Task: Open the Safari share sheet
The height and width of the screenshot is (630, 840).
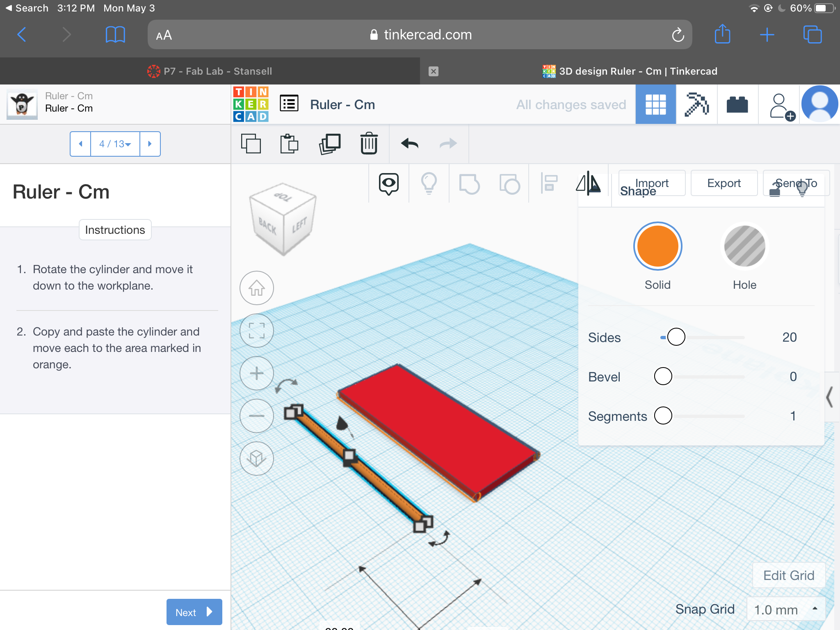Action: 722,34
